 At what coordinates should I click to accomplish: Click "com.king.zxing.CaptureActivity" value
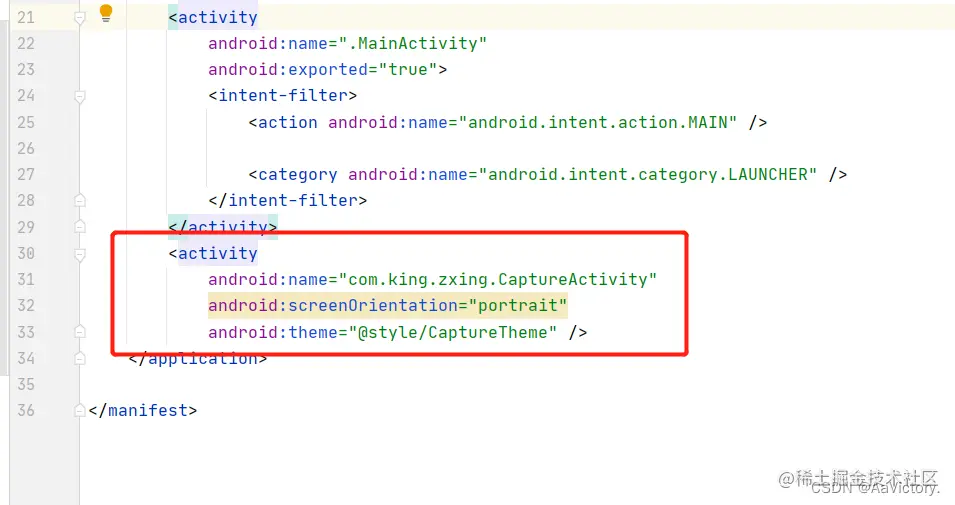pos(498,280)
